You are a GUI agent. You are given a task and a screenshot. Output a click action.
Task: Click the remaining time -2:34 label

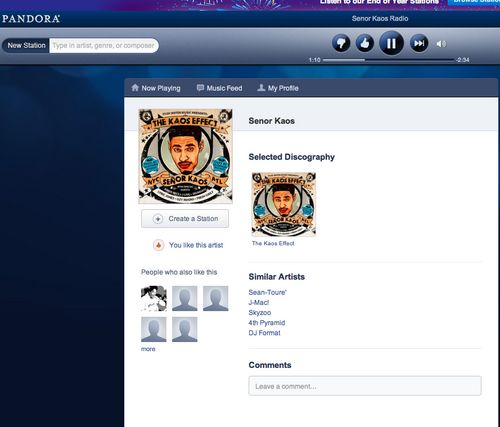point(463,60)
